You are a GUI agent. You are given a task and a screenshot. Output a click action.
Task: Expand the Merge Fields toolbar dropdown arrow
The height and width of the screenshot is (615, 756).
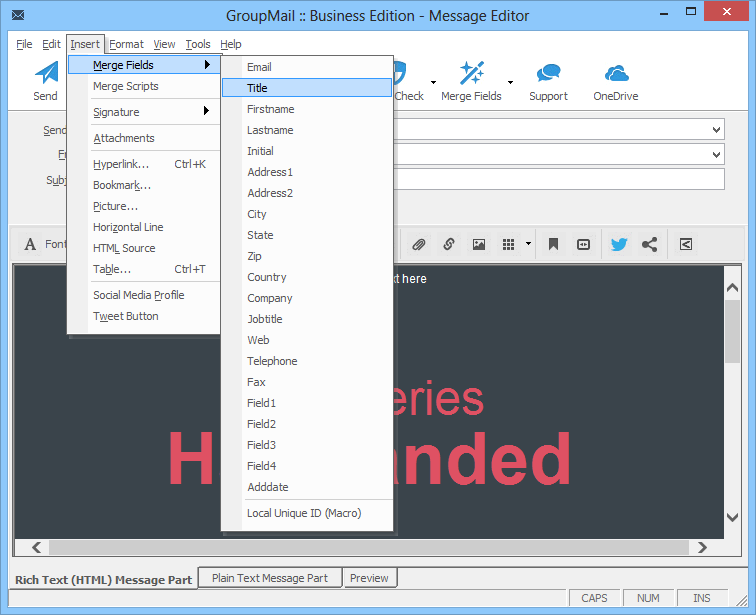(x=510, y=82)
